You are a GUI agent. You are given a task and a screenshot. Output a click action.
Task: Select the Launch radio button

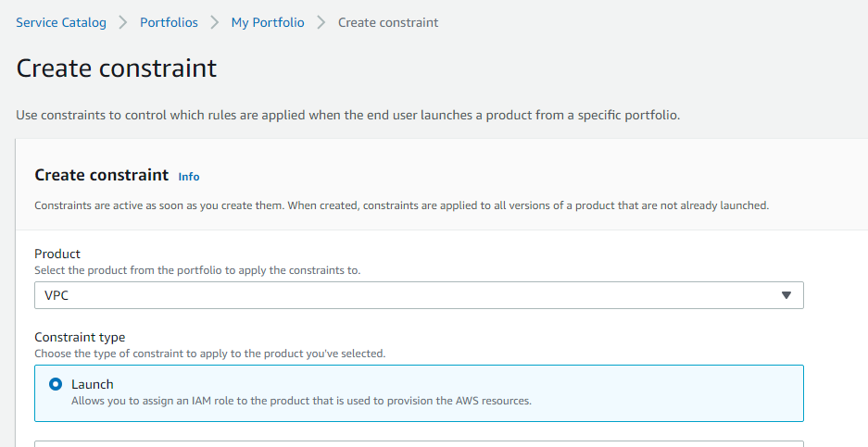tap(56, 384)
